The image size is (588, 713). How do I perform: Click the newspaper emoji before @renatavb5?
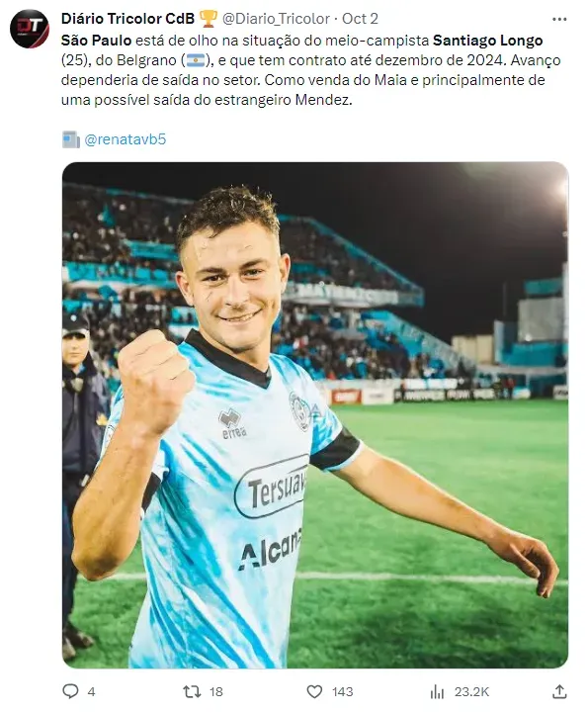[x=70, y=139]
